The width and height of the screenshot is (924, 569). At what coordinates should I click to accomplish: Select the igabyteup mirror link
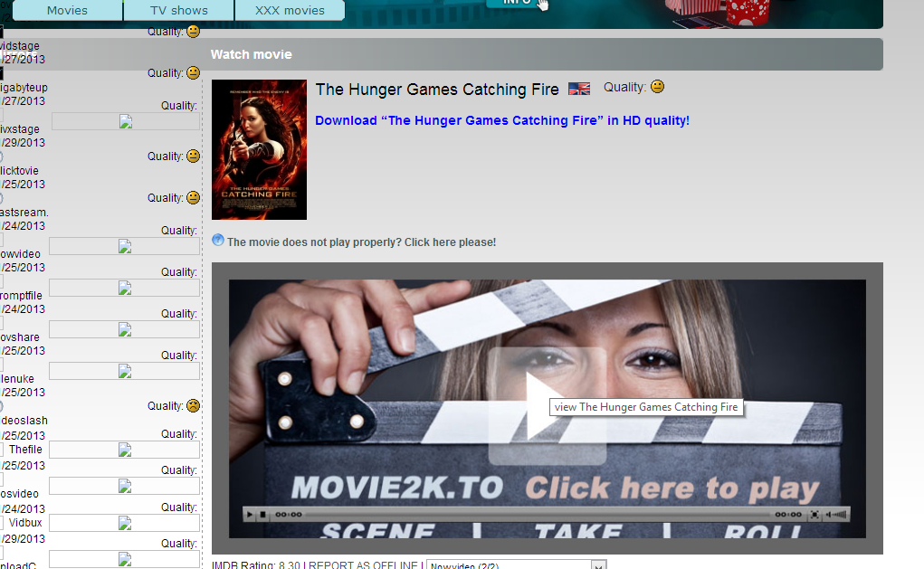pos(24,87)
